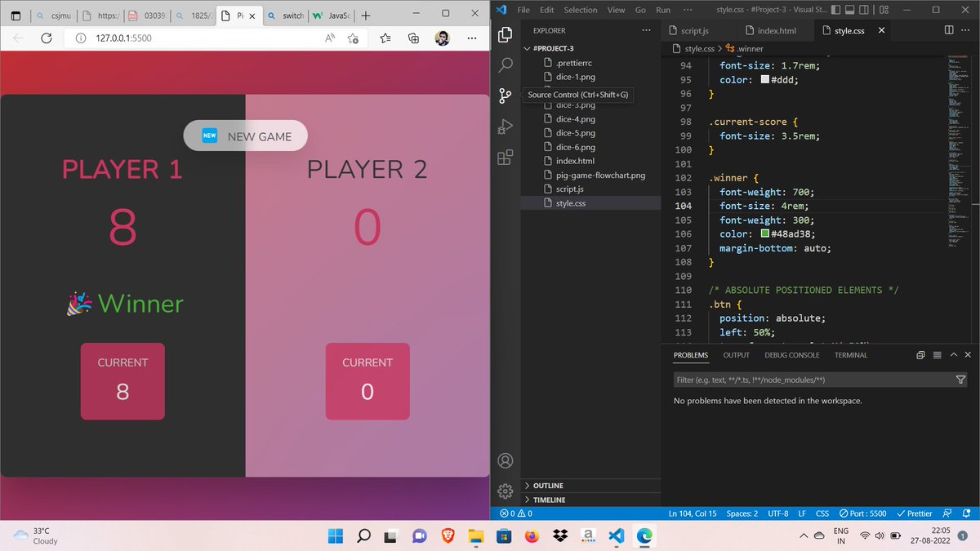Open the Selection menu
This screenshot has width=980, height=551.
tap(581, 10)
